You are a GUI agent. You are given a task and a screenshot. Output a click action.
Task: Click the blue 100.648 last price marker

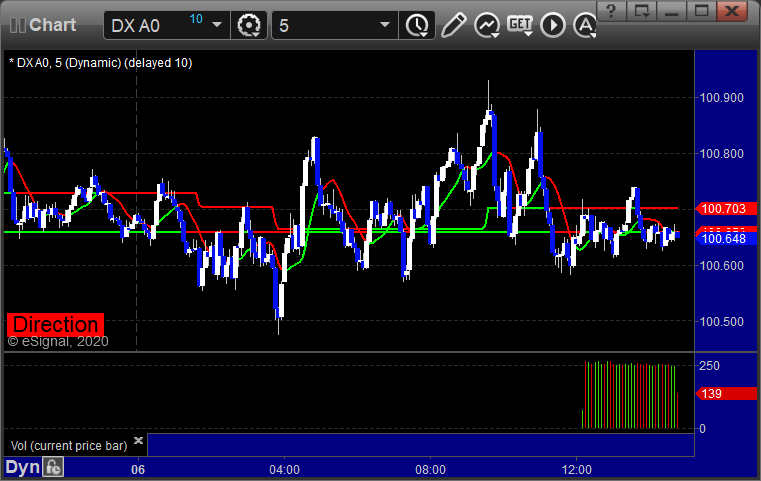point(726,238)
